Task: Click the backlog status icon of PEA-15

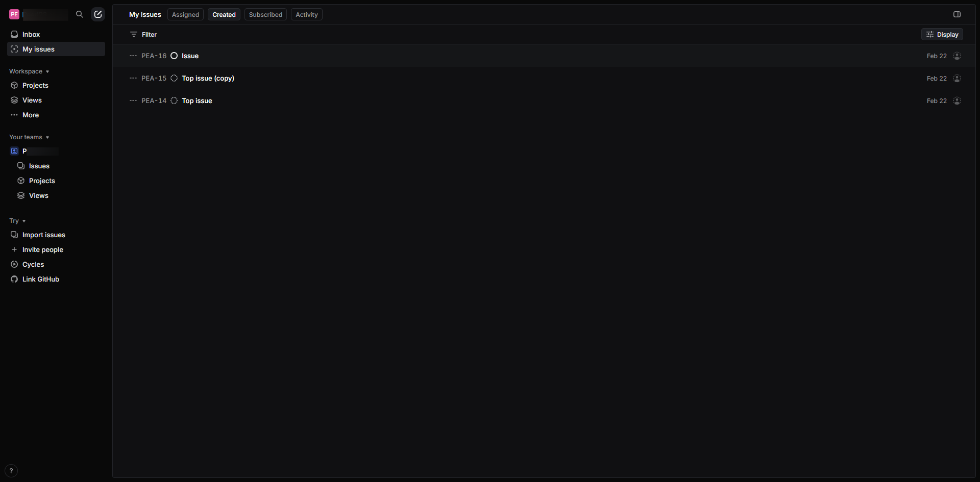Action: [x=174, y=79]
